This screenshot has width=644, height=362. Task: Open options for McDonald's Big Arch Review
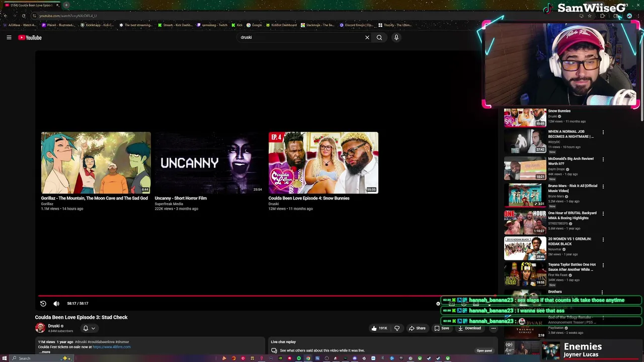(x=603, y=159)
